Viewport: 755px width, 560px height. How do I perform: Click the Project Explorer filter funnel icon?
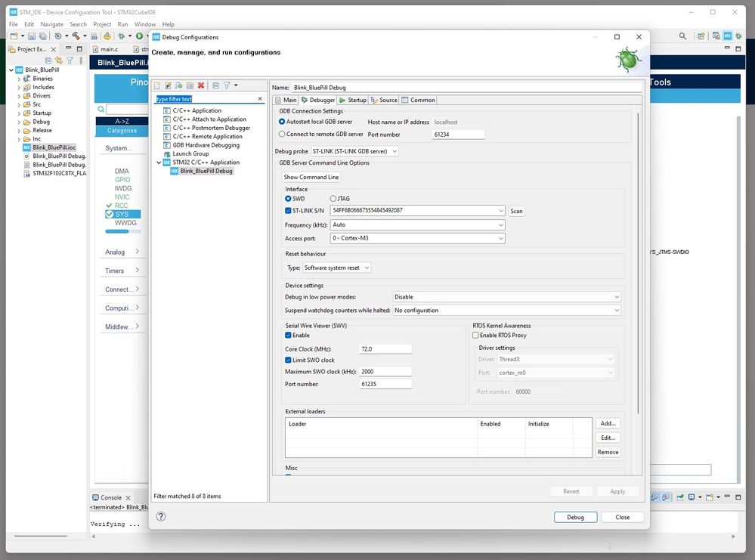point(70,60)
